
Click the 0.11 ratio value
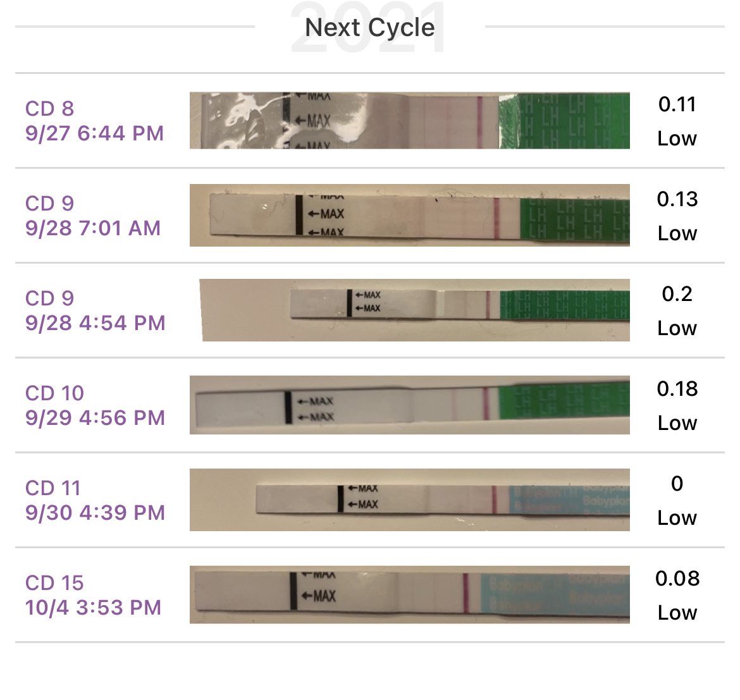(x=677, y=104)
